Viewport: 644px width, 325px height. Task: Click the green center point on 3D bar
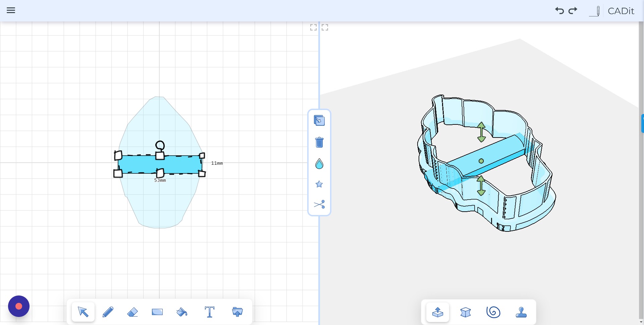click(481, 161)
